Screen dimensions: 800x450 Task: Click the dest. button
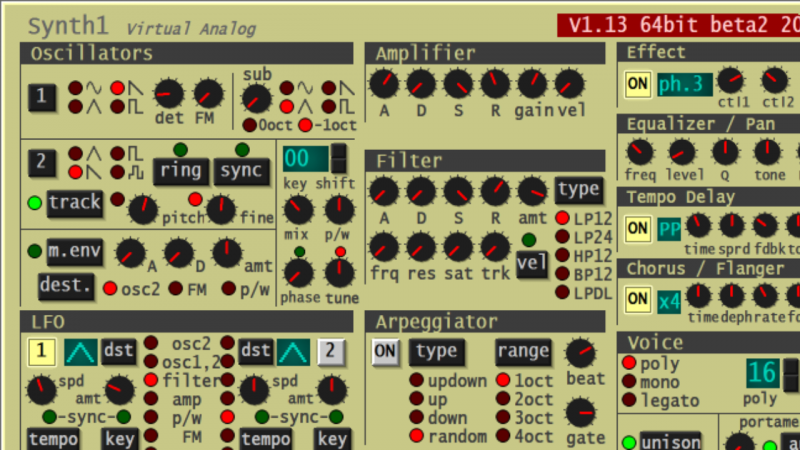[66, 286]
